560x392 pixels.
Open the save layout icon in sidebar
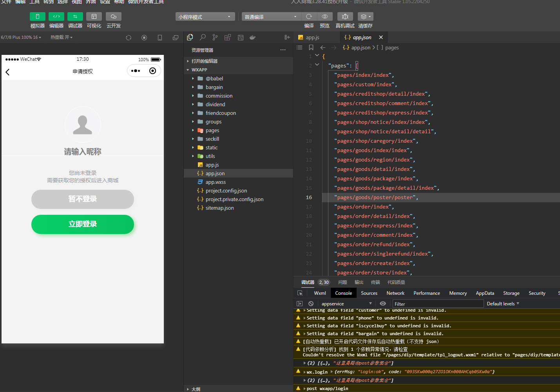click(241, 37)
